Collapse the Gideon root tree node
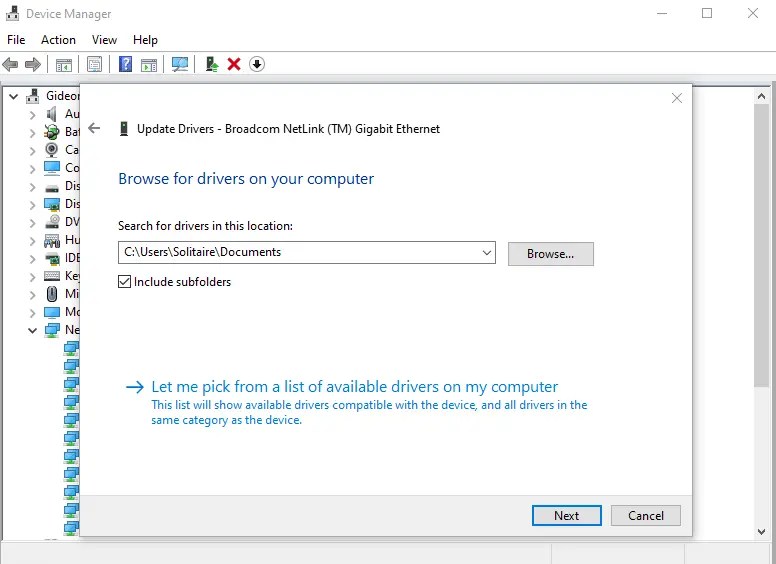Viewport: 776px width, 564px height. (x=14, y=96)
